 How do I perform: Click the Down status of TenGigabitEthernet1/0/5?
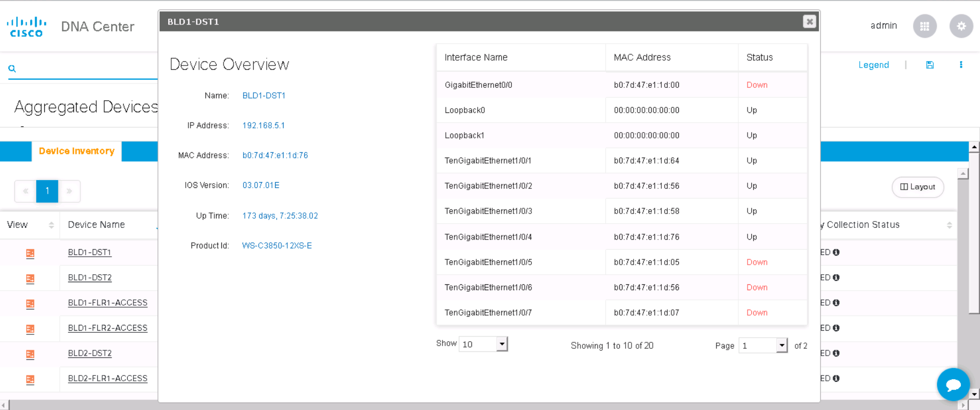point(757,262)
